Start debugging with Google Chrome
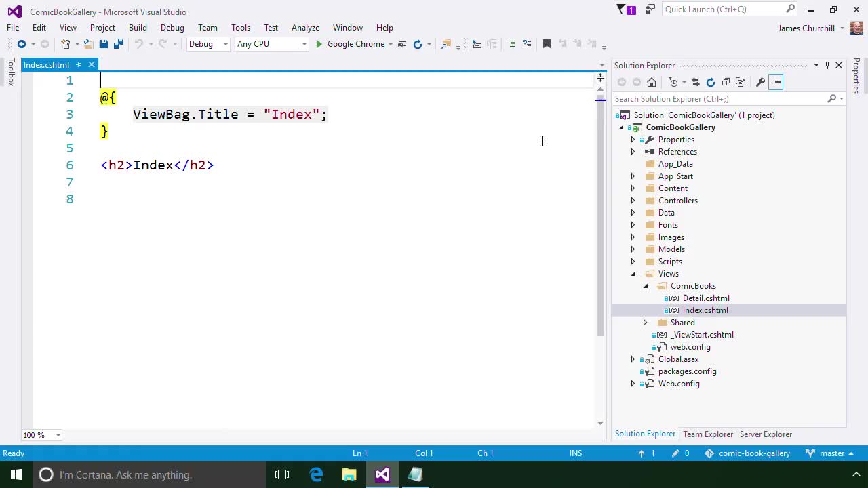 [351, 43]
